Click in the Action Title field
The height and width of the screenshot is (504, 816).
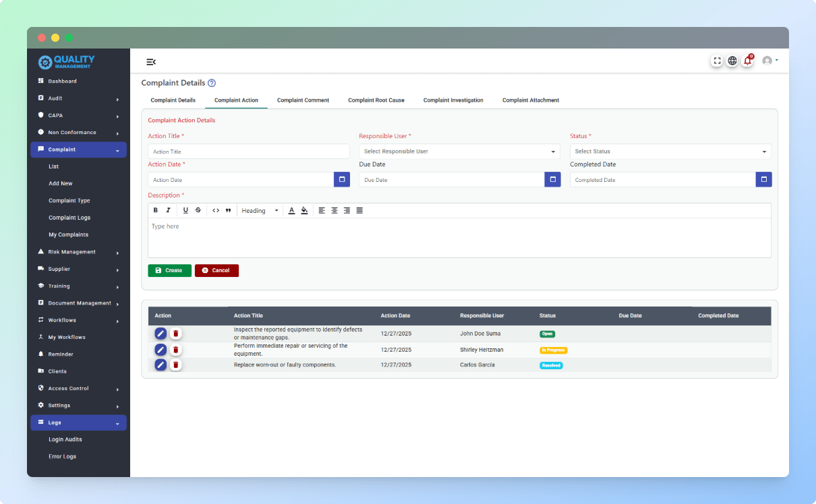click(248, 151)
